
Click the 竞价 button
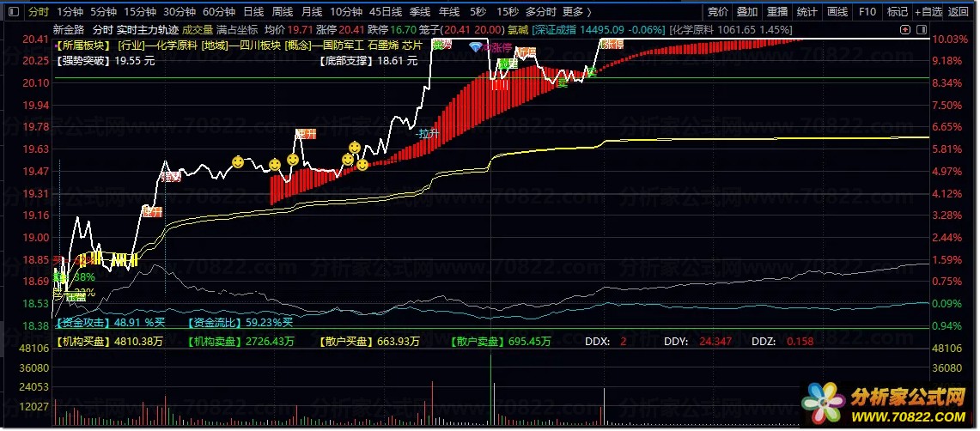pos(717,11)
